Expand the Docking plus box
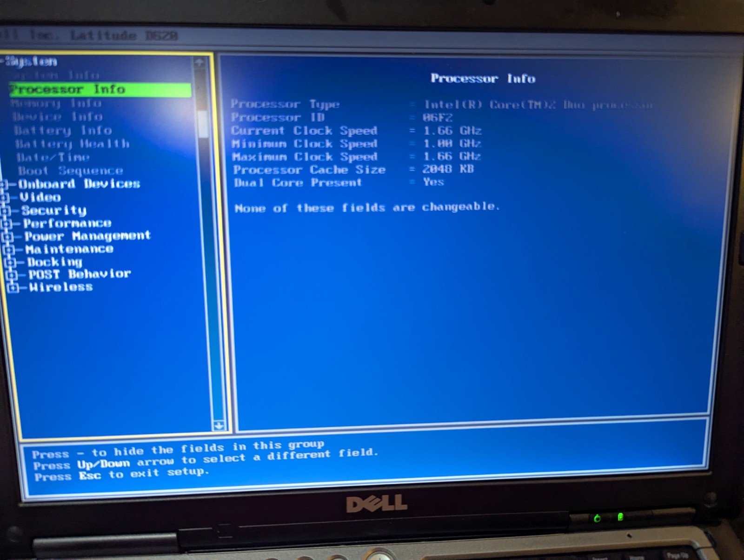 [11, 263]
